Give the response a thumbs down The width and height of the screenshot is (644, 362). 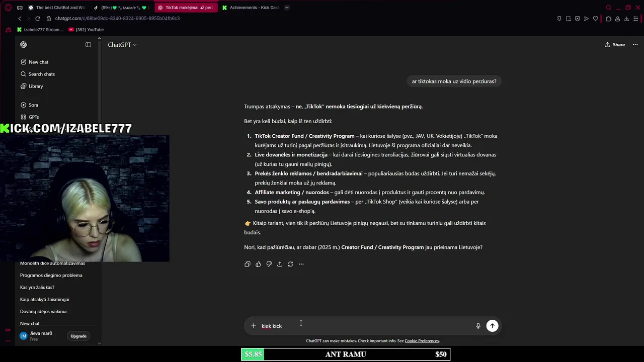point(269,264)
